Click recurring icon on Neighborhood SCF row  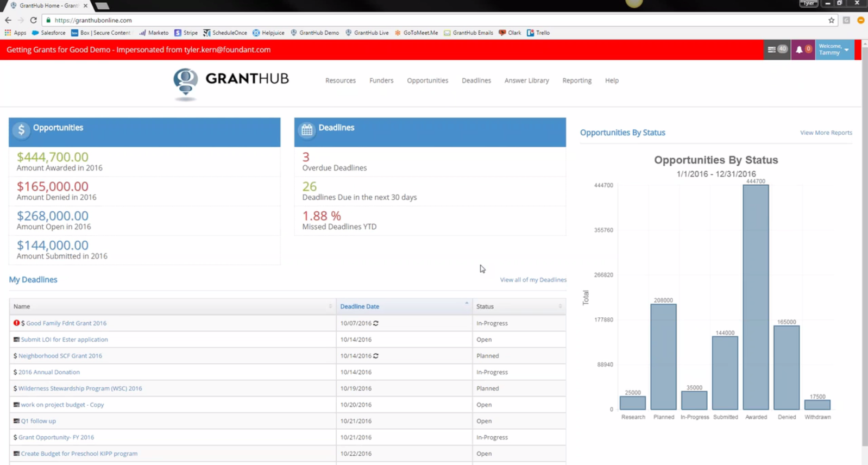tap(376, 356)
